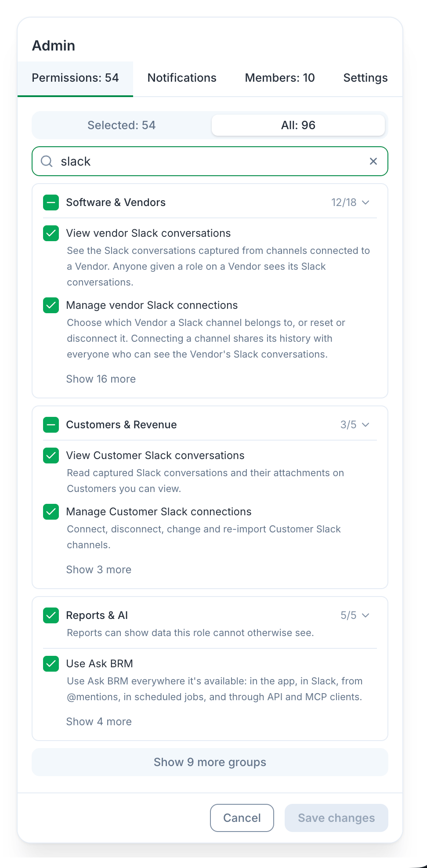
Task: Click the Connect, disconnect, change description
Action: (x=204, y=537)
